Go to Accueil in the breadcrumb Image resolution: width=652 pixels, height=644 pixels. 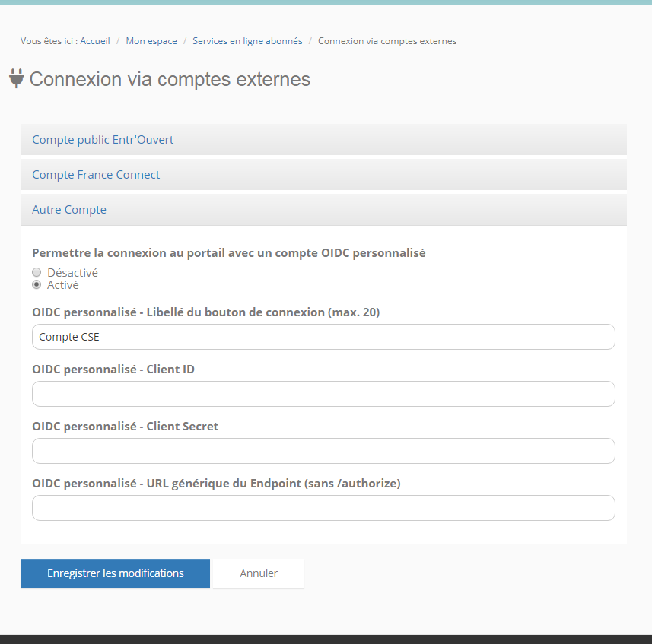(x=95, y=41)
